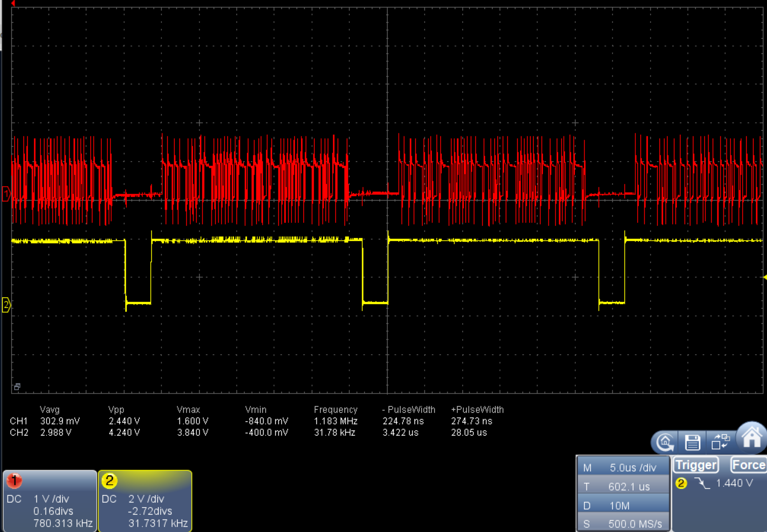Click CH2 Vpp value 4.240 V

coord(124,433)
